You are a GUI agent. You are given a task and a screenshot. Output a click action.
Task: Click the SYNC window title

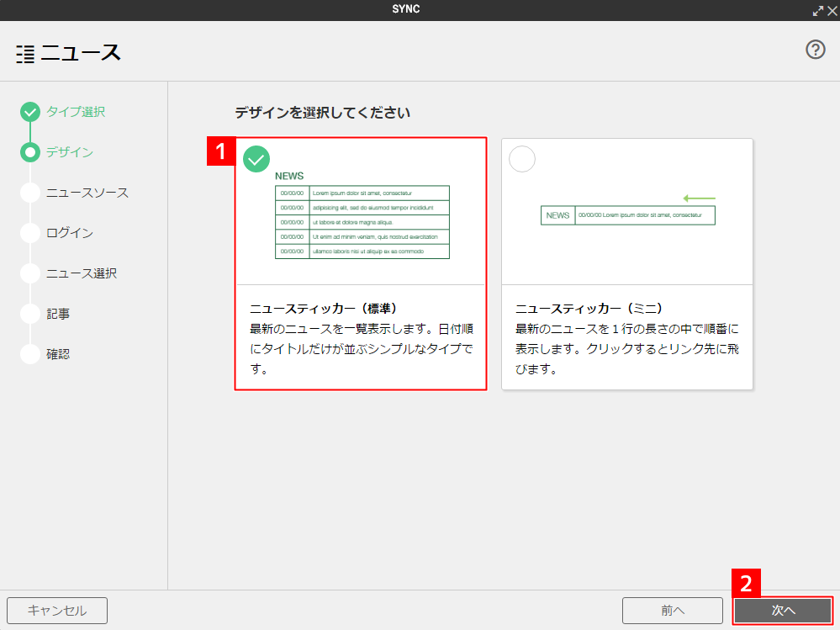(x=406, y=9)
